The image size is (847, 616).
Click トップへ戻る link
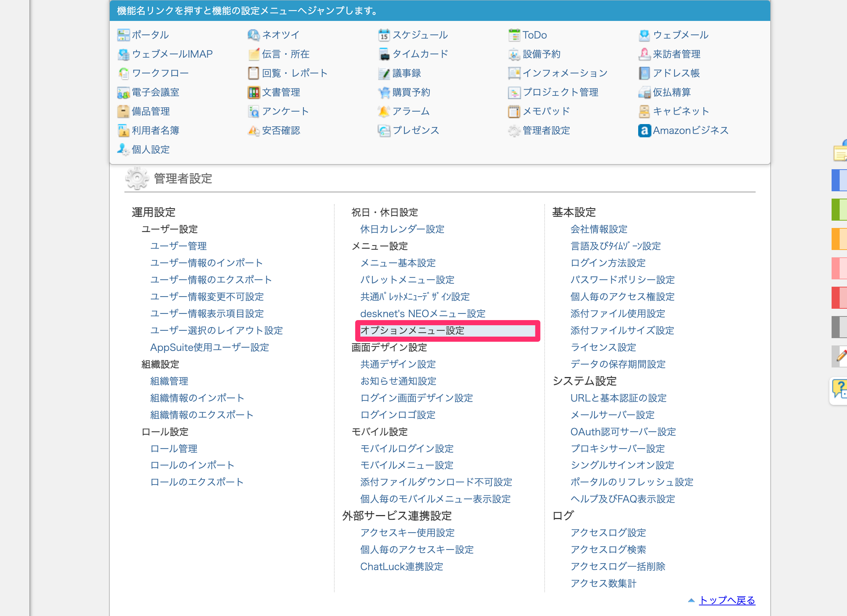click(727, 600)
